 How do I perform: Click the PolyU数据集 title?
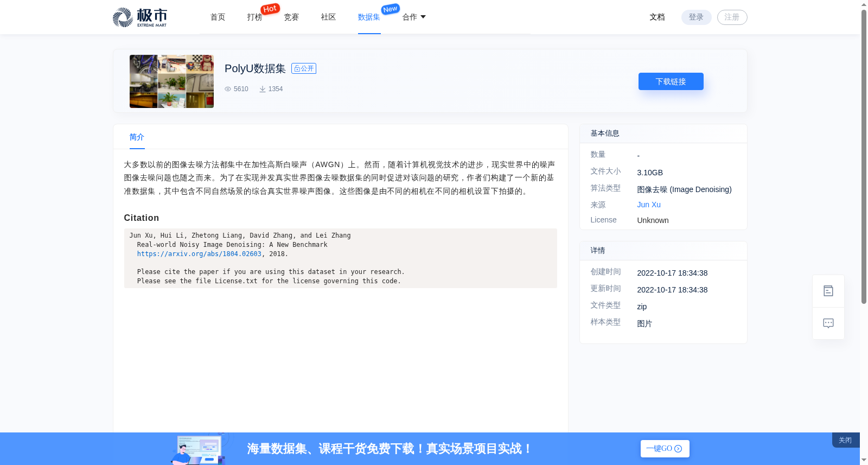point(255,68)
